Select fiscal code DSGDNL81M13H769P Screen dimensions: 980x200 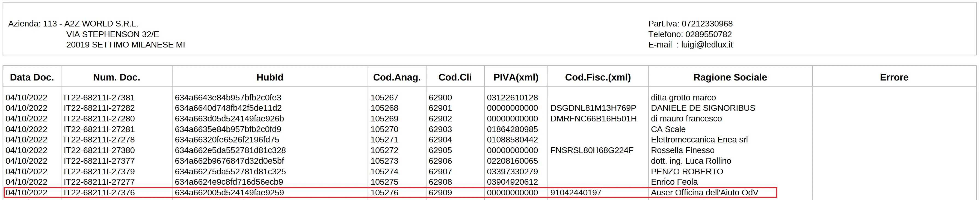tap(593, 108)
